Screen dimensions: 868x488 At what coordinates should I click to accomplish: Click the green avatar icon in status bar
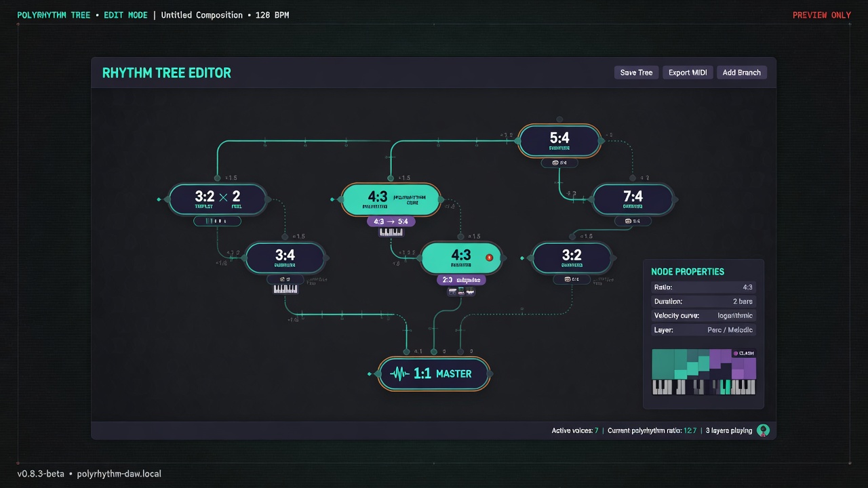click(x=763, y=430)
